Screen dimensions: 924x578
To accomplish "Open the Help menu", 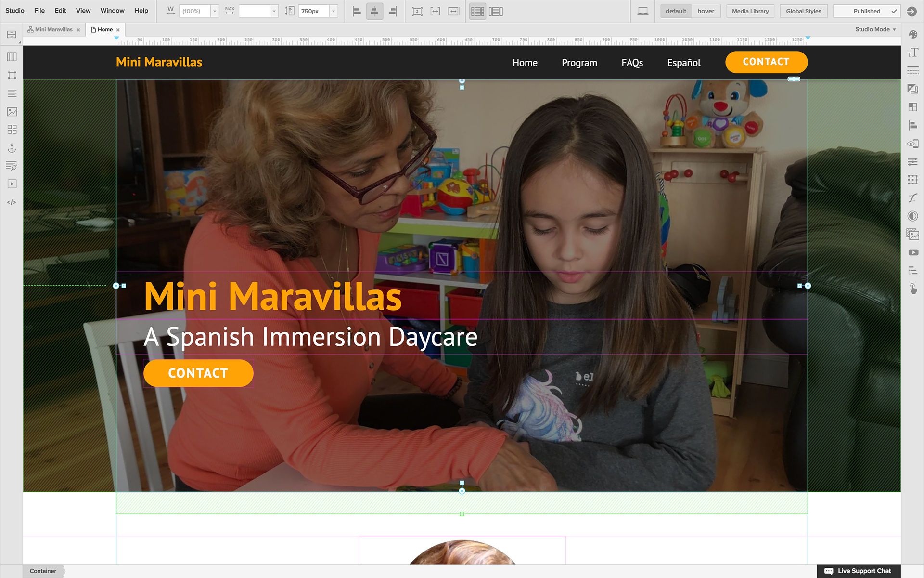I will coord(141,10).
